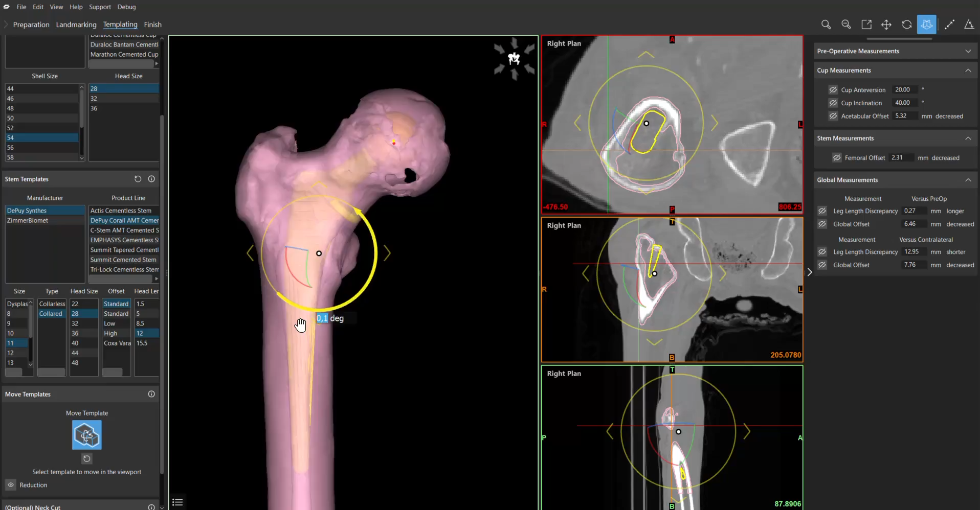Click the rotate view toolbar icon

tap(907, 25)
